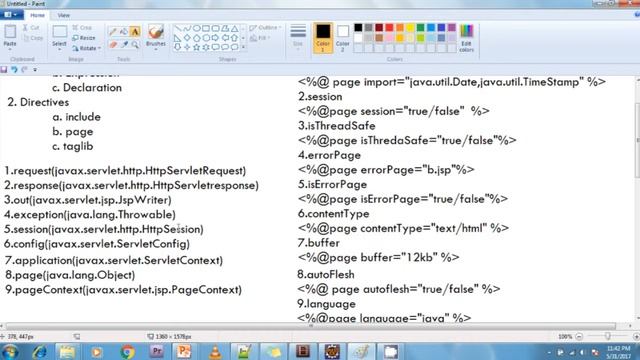This screenshot has height=360, width=640.
Task: Click the Select rectangle icon
Action: pos(60,32)
